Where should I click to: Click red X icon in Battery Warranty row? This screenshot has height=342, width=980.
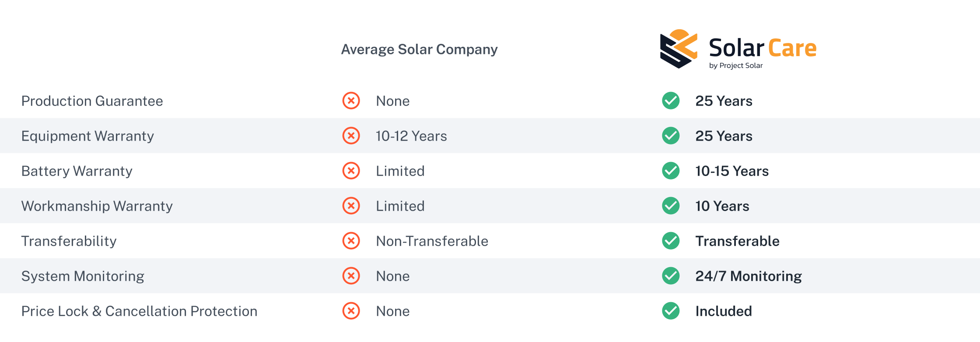[351, 171]
